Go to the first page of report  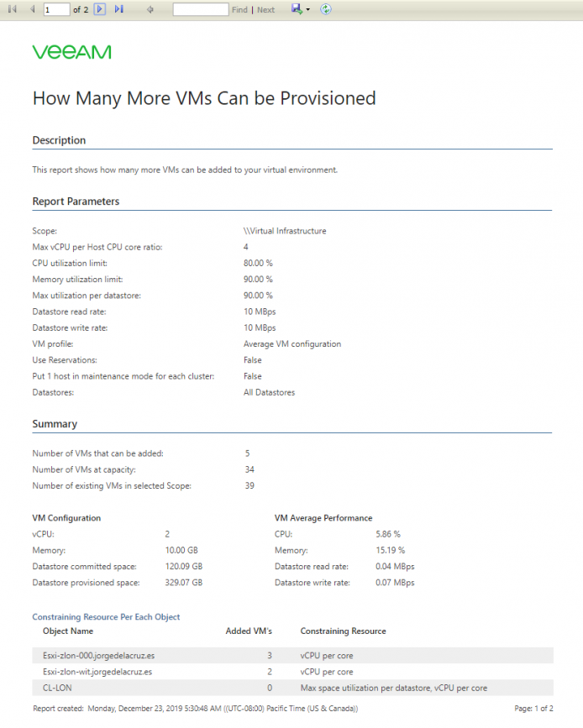click(13, 9)
